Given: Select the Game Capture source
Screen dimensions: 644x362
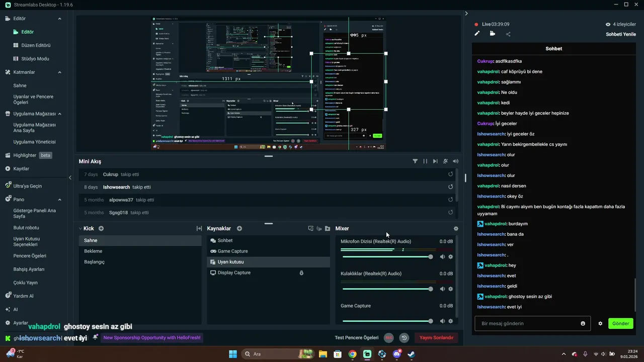Looking at the screenshot, I should 268,251.
